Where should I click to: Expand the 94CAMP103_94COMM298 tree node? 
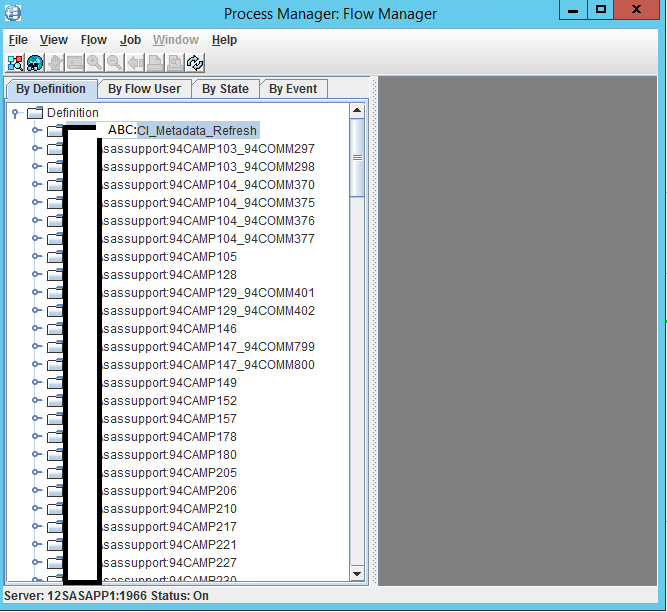tap(37, 166)
